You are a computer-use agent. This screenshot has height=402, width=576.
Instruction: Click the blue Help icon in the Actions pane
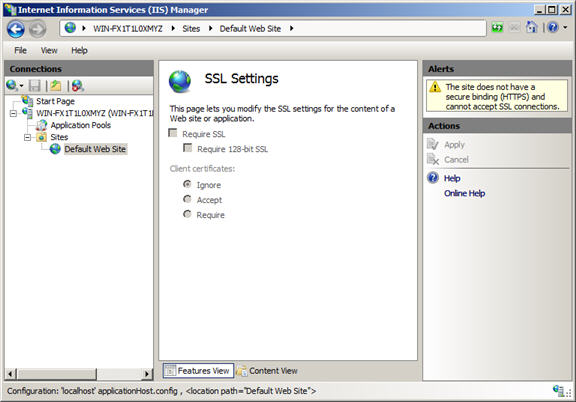433,178
